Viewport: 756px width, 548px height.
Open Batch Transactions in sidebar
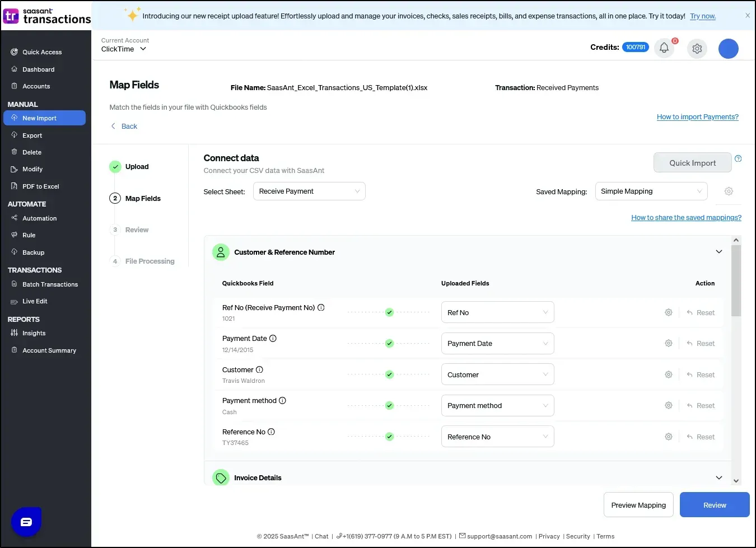click(x=50, y=284)
